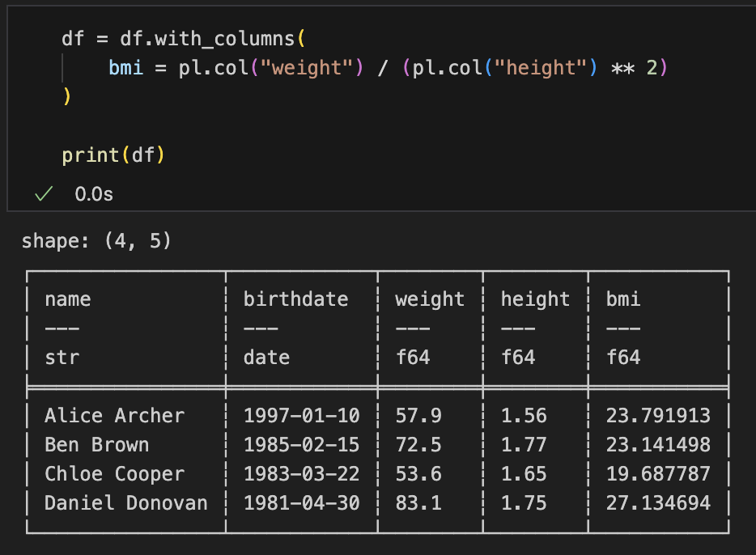
Task: Click the birthdate column header
Action: [x=295, y=299]
